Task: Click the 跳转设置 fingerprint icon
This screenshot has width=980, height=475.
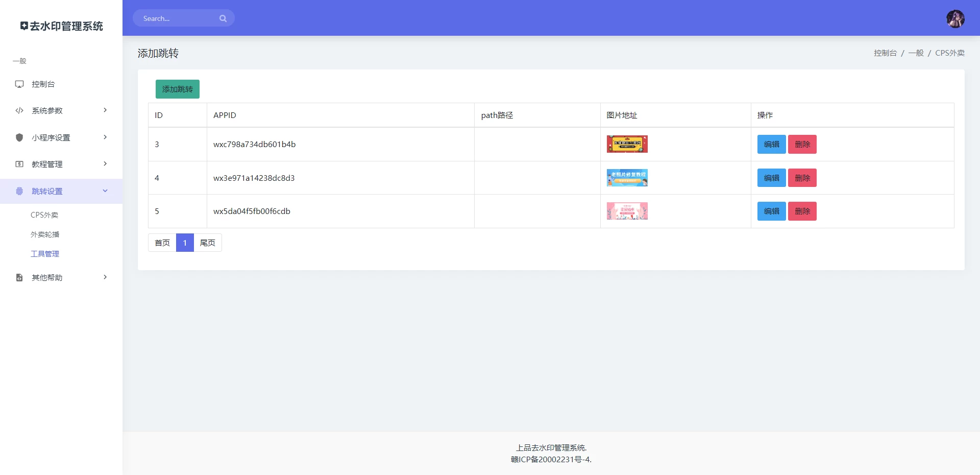Action: (x=19, y=191)
